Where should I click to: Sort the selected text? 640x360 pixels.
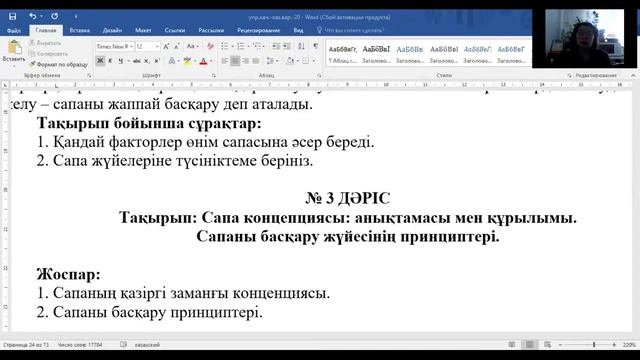[301, 47]
